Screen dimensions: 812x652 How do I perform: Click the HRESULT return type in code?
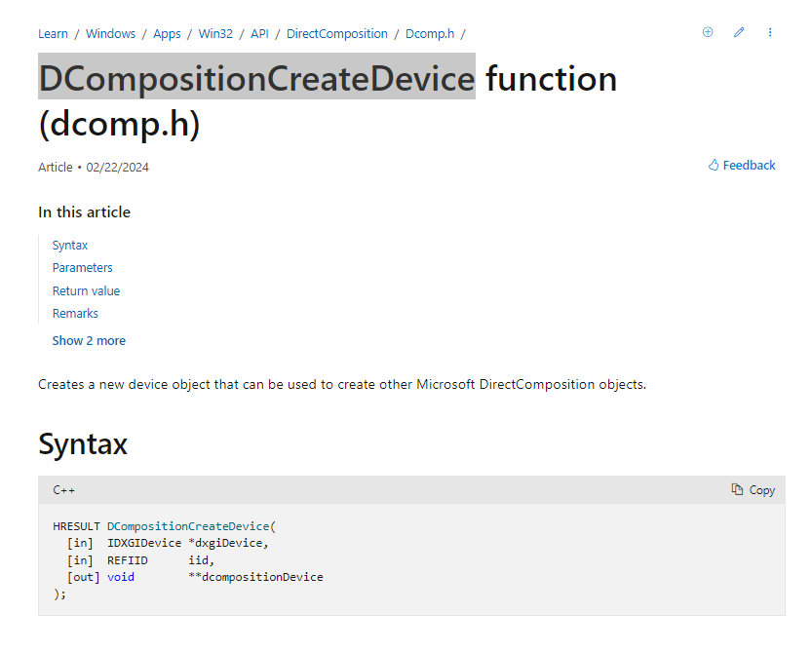pos(76,526)
